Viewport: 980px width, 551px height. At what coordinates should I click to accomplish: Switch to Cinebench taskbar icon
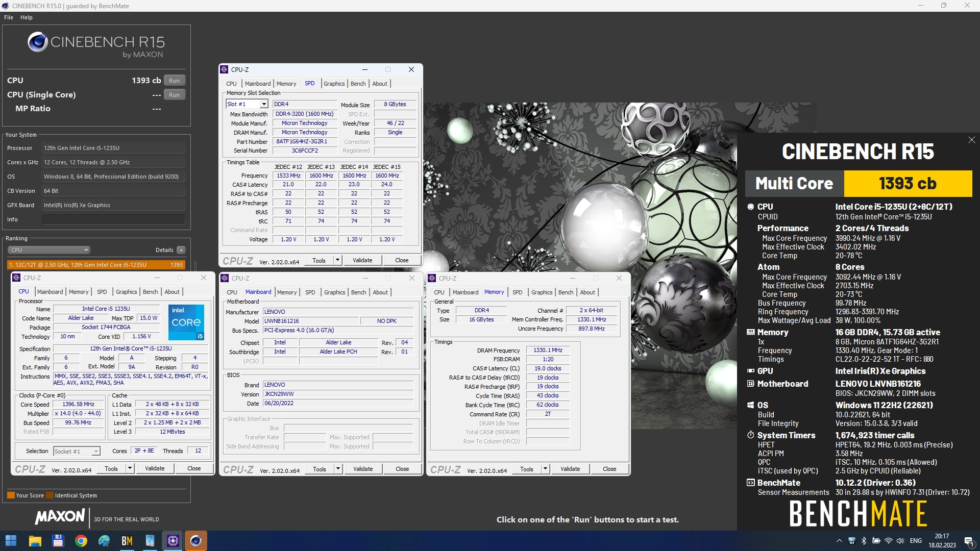[195, 541]
